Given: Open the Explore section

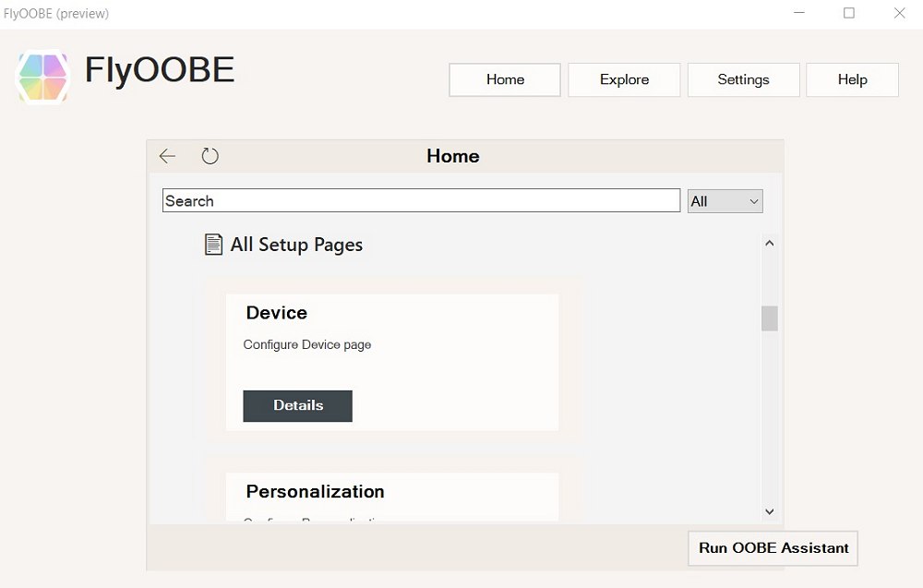Looking at the screenshot, I should [624, 79].
